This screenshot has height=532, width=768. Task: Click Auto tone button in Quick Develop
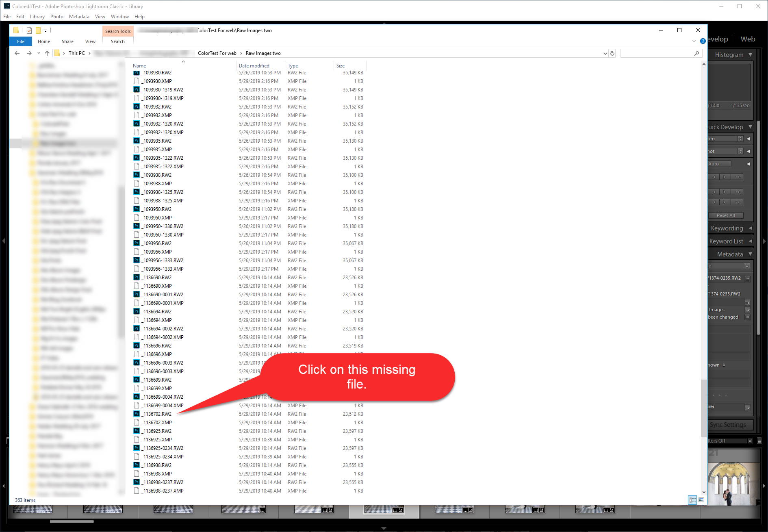(719, 164)
